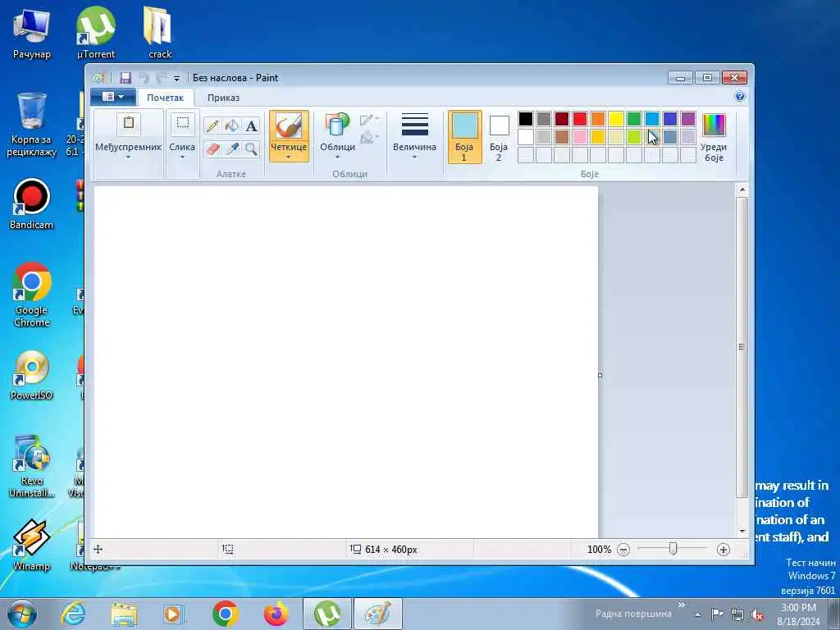Viewport: 840px width, 630px height.
Task: Open the Winamp desktop shortcut
Action: click(32, 546)
